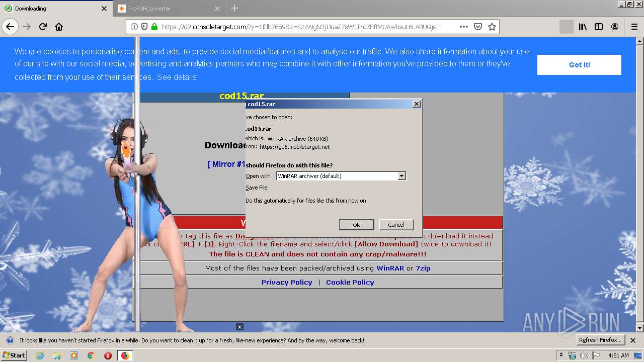This screenshot has width=644, height=362.
Task: Choose the Save File option
Action: 257,188
